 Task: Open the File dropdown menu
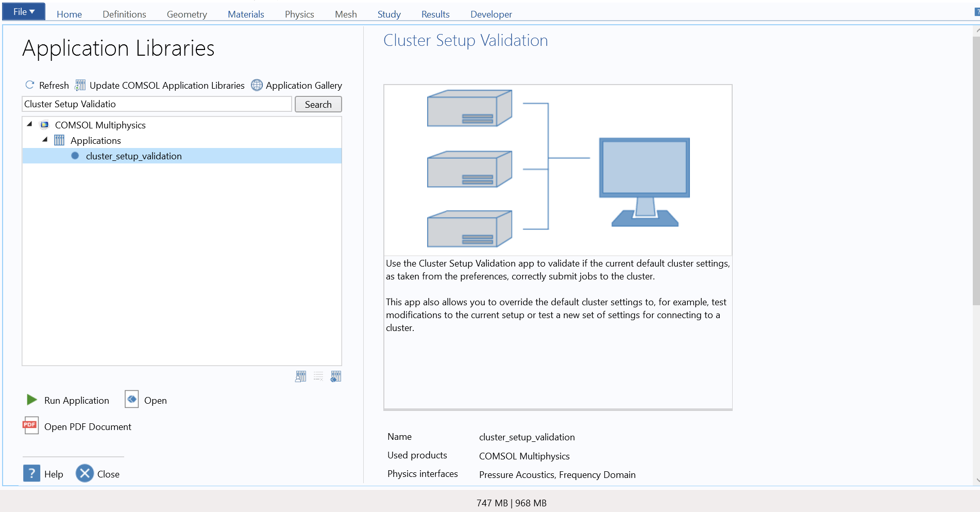(24, 11)
